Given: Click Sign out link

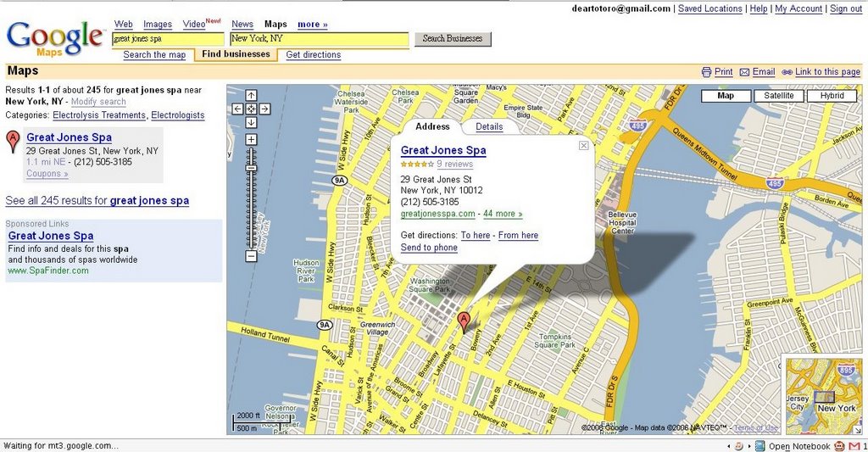Looking at the screenshot, I should click(x=846, y=8).
